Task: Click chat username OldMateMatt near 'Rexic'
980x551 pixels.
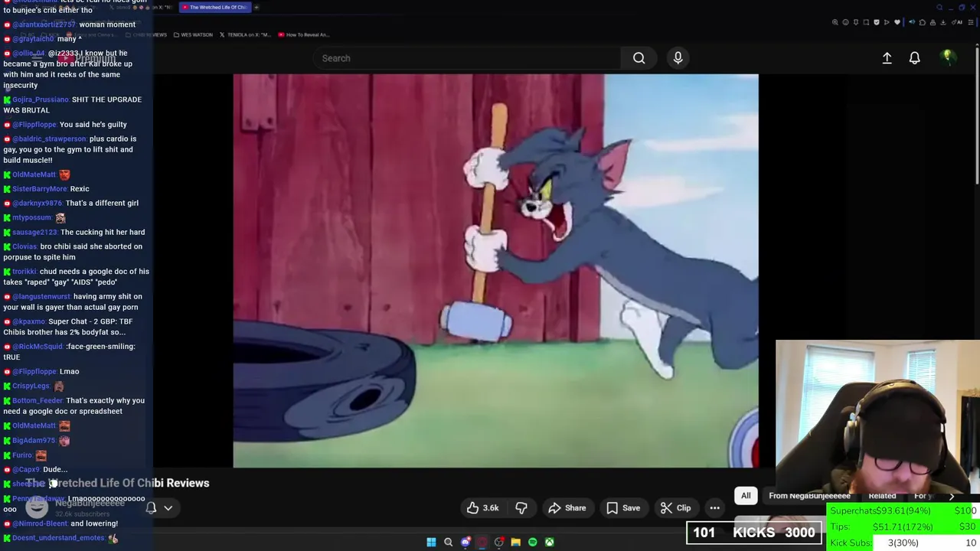Action: pyautogui.click(x=34, y=174)
